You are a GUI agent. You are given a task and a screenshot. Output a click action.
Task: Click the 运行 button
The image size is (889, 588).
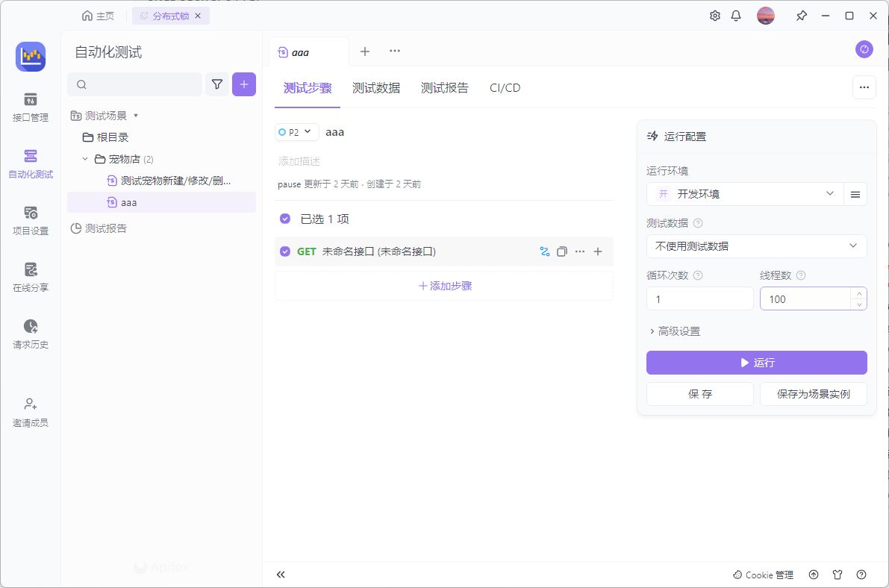[x=756, y=363]
